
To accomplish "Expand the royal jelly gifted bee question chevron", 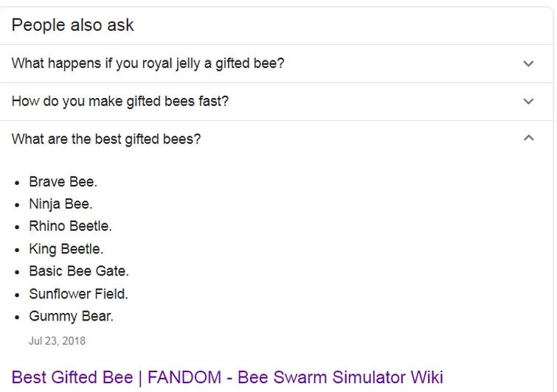I will [x=528, y=64].
